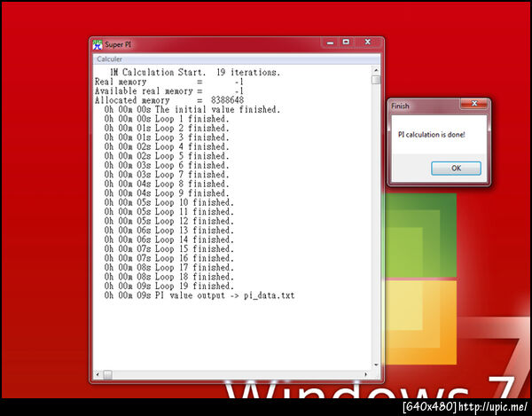532x416 pixels.
Task: Click the horizontal scrollbar left arrow
Action: (x=98, y=374)
